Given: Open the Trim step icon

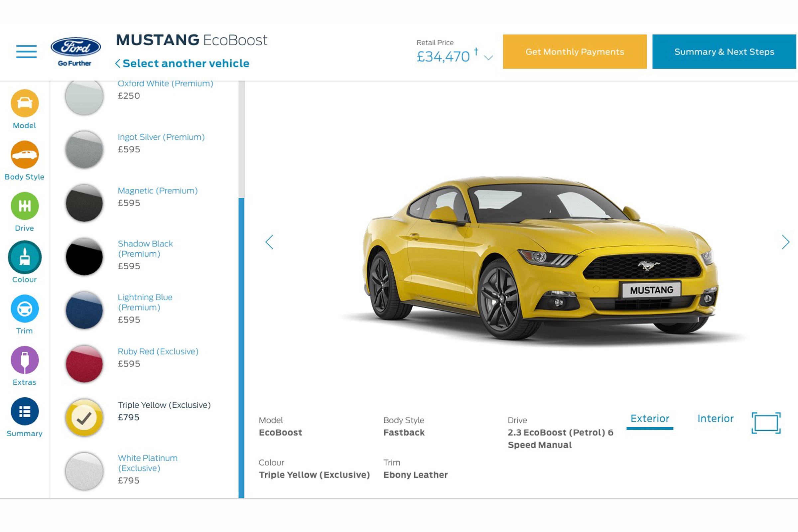Looking at the screenshot, I should (25, 309).
